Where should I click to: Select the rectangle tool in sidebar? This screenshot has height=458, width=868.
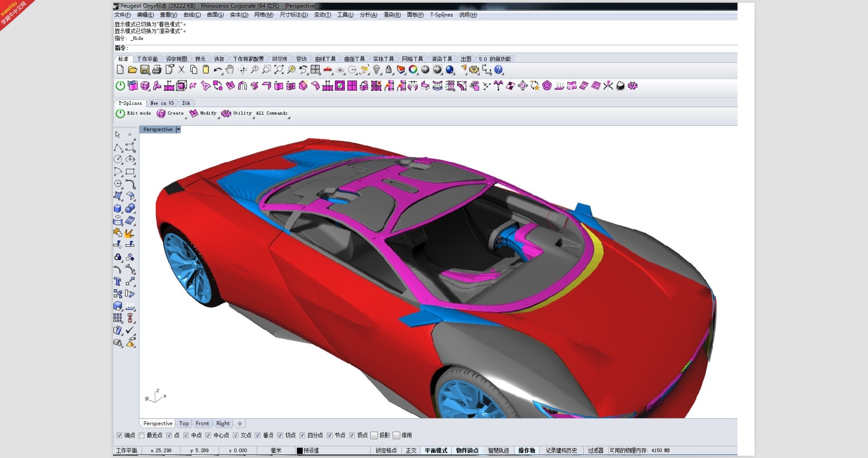(x=130, y=172)
